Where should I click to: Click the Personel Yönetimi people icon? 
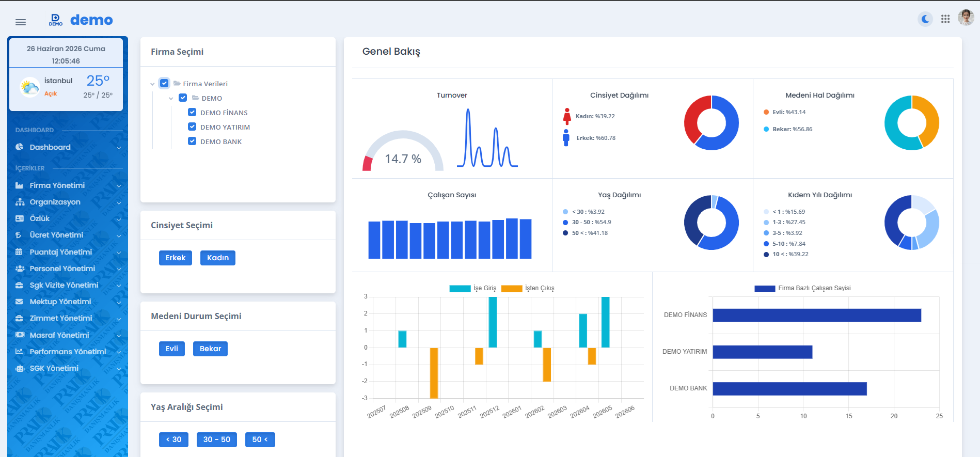(x=20, y=269)
